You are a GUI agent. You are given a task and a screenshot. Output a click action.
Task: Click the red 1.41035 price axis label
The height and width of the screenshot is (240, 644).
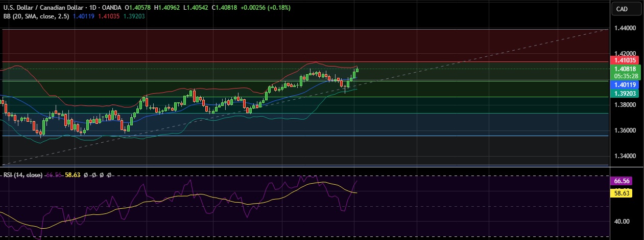click(x=625, y=60)
